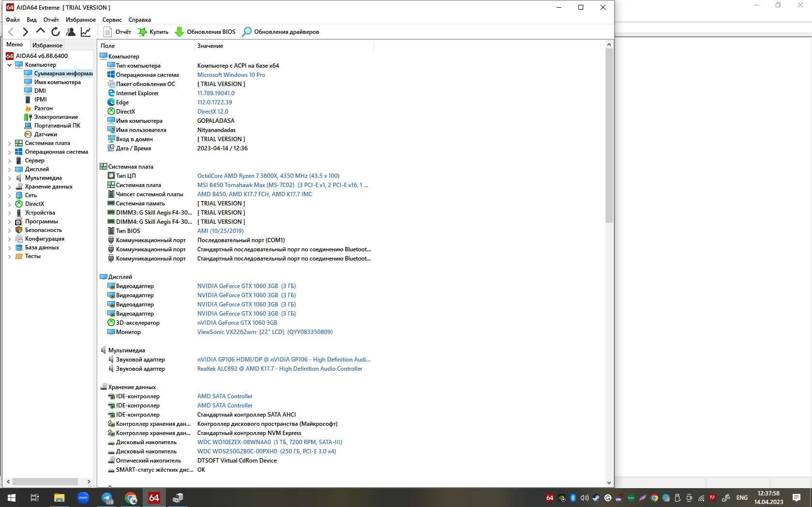Open the Сервис menu
This screenshot has height=507, width=812.
pyautogui.click(x=112, y=20)
